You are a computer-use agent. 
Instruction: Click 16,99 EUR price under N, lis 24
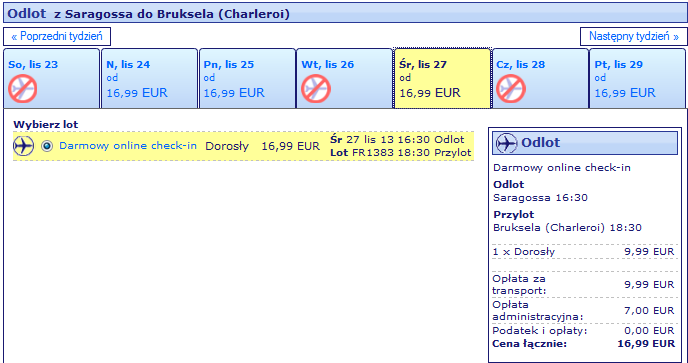pos(137,93)
